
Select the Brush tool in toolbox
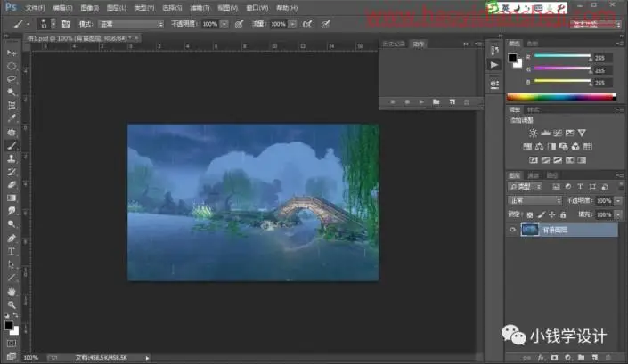[12, 146]
